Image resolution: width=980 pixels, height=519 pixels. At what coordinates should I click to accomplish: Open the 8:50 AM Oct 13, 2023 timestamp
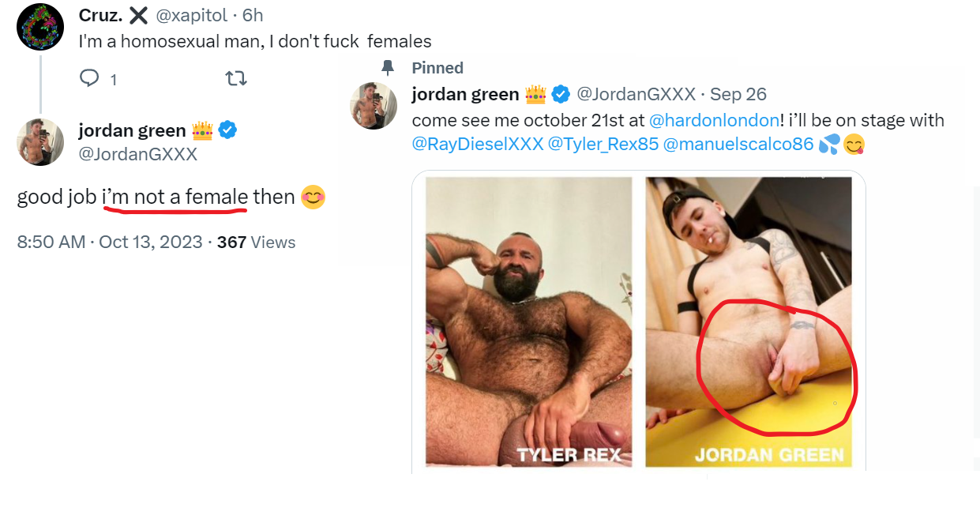110,243
